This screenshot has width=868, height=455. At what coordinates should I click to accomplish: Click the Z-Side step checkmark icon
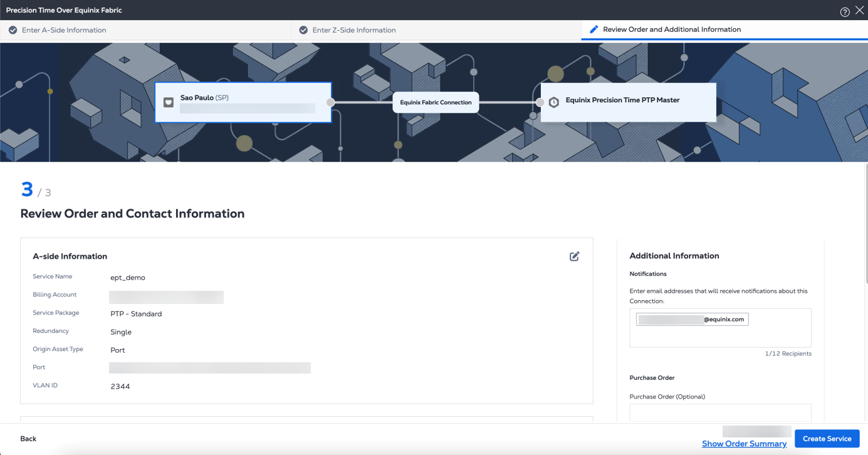(303, 30)
